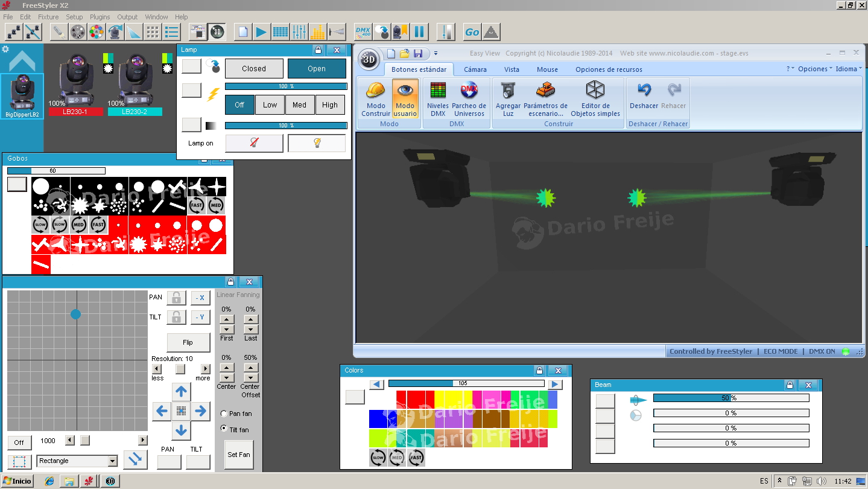Screen dimensions: 868x489
Task: Click the orange sound bars toolbar icon
Action: pyautogui.click(x=317, y=31)
